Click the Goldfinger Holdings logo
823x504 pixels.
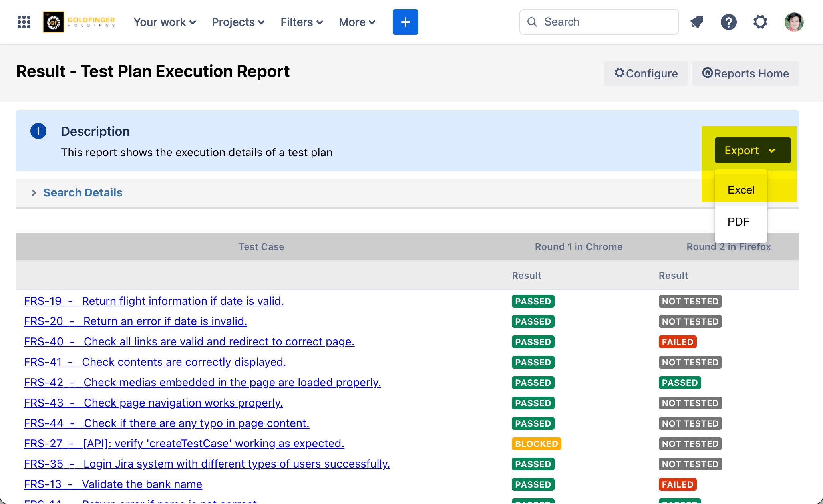79,22
